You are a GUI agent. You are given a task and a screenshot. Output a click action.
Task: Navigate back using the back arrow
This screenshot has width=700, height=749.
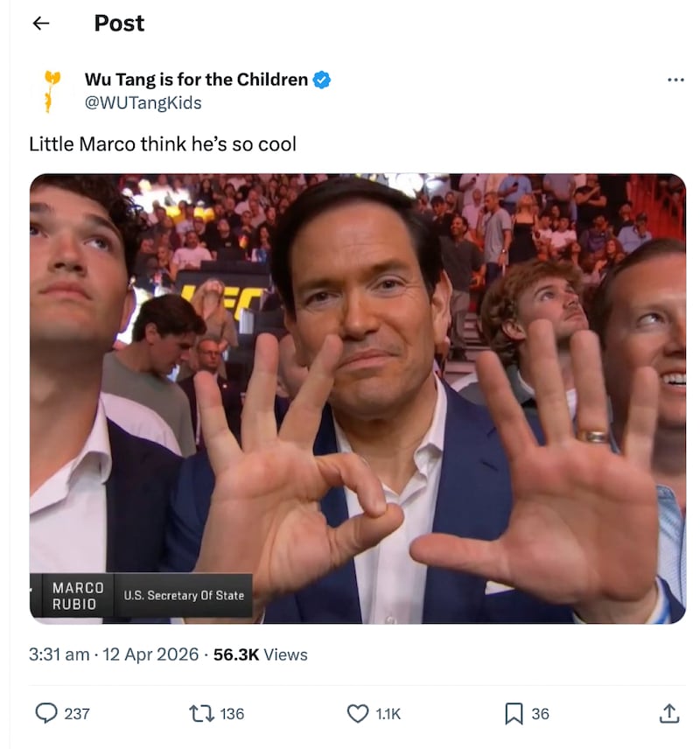40,24
